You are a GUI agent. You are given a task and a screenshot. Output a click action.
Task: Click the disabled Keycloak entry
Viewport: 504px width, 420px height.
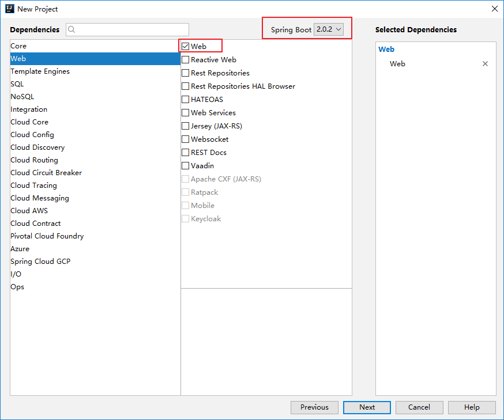point(201,219)
